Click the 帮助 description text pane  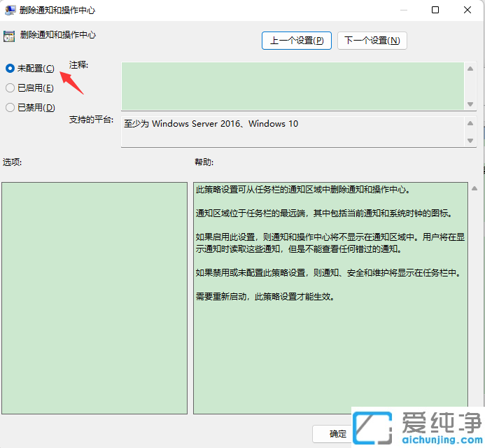pos(330,350)
